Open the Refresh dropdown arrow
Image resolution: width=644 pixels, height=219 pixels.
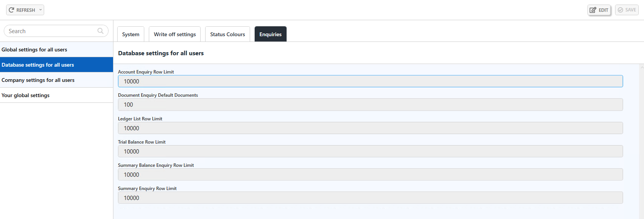(40, 10)
